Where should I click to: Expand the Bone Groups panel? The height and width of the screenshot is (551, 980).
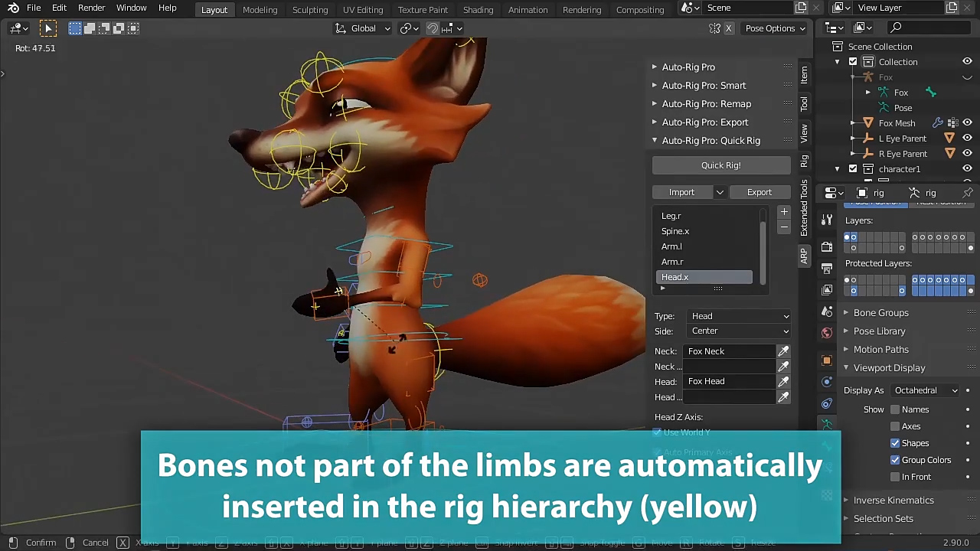[x=880, y=313]
